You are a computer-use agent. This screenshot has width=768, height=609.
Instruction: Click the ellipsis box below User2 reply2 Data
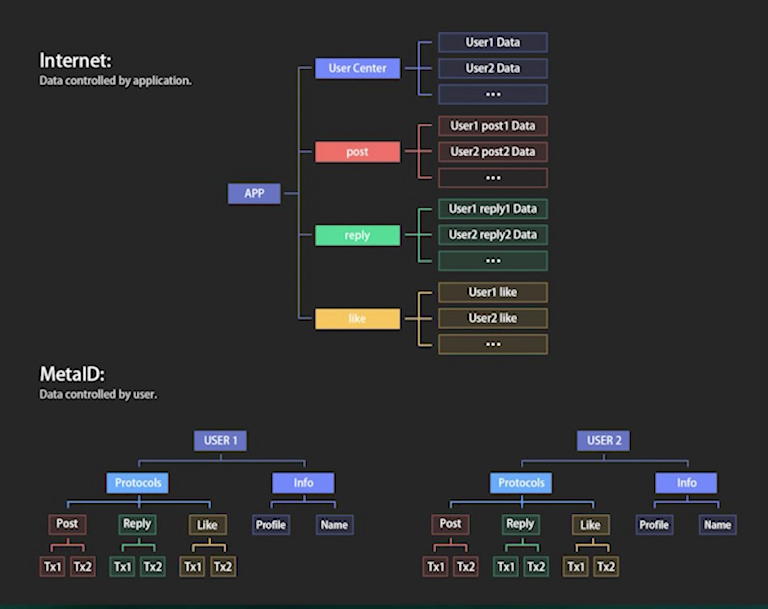tap(493, 261)
